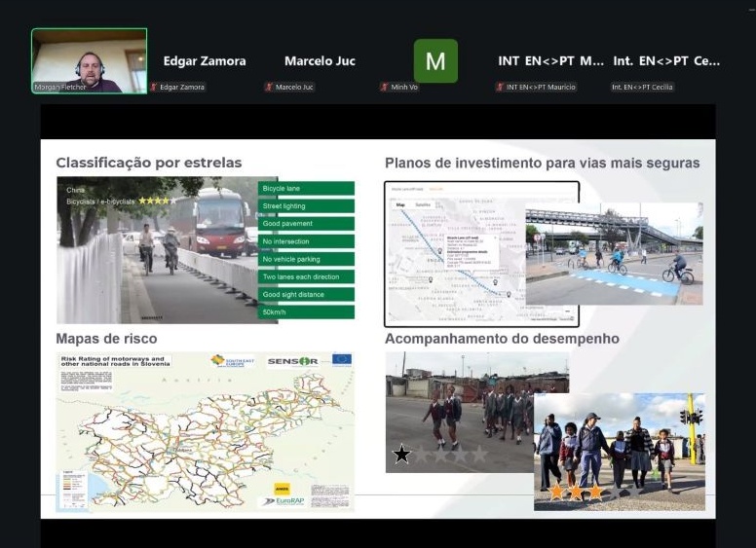The height and width of the screenshot is (548, 756).
Task: Click the Map tab in investment plan screenshot
Action: coord(400,205)
